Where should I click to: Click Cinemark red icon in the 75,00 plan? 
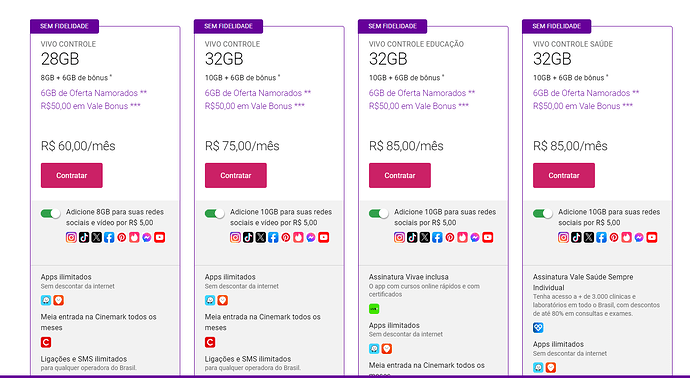pos(210,342)
